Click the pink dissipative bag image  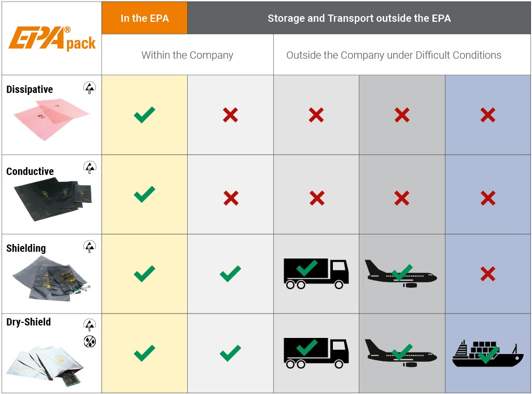coord(51,119)
